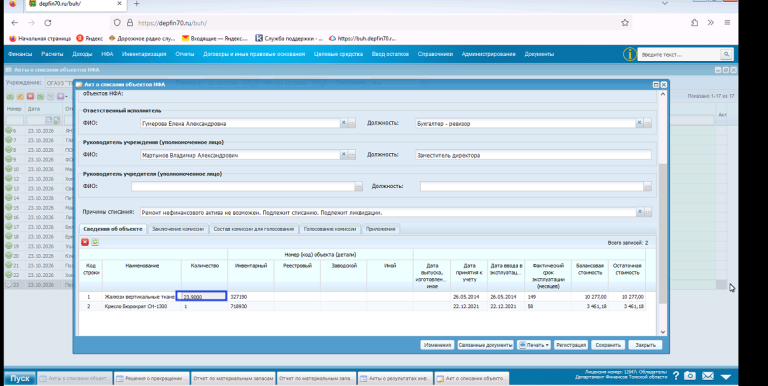Clear the Причины списания field

coord(639,212)
